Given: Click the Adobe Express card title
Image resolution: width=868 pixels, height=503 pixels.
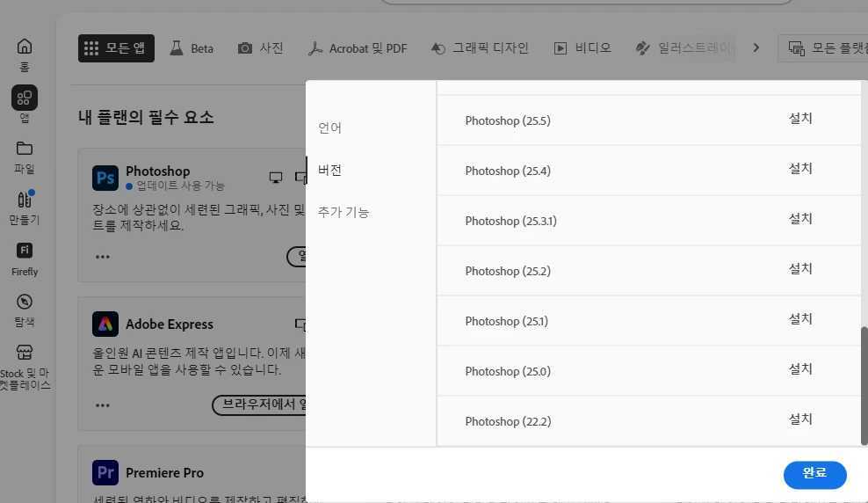Looking at the screenshot, I should click(x=170, y=324).
